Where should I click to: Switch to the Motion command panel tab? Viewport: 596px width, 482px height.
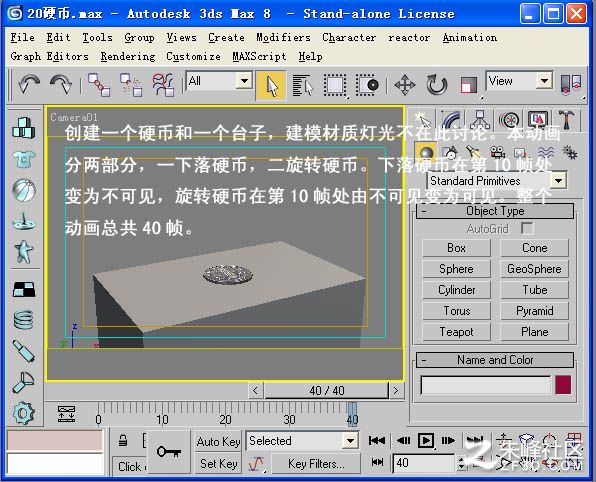pos(509,120)
